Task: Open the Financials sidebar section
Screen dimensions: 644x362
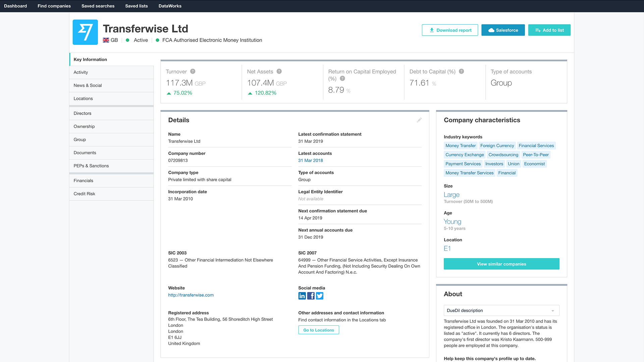Action: (84, 181)
